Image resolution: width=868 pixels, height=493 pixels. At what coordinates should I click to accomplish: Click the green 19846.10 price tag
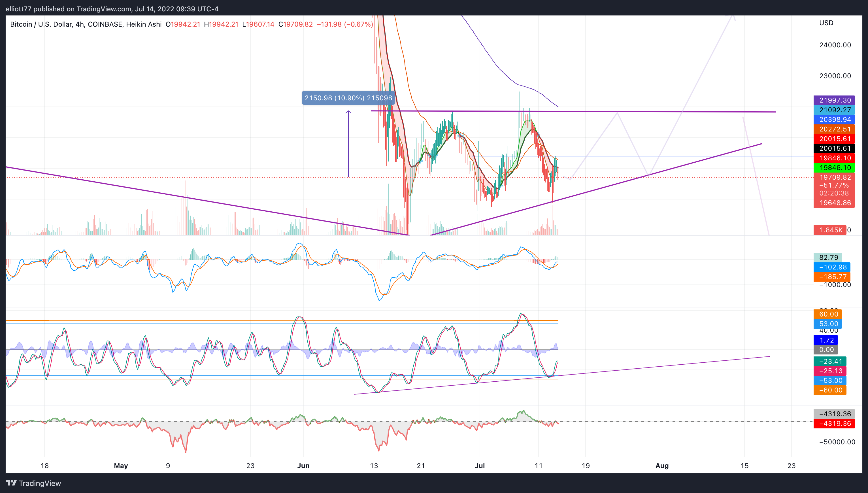coord(834,168)
